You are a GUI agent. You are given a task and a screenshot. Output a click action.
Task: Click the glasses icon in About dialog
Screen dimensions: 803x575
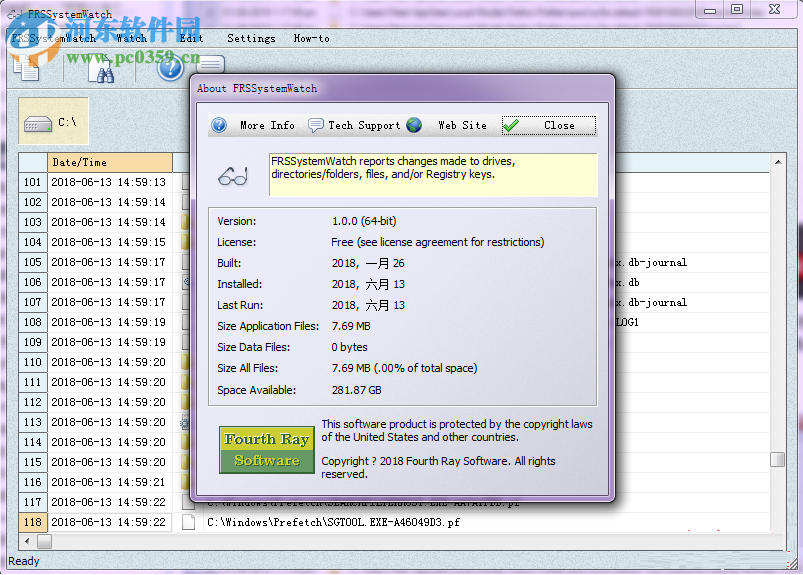pyautogui.click(x=233, y=176)
